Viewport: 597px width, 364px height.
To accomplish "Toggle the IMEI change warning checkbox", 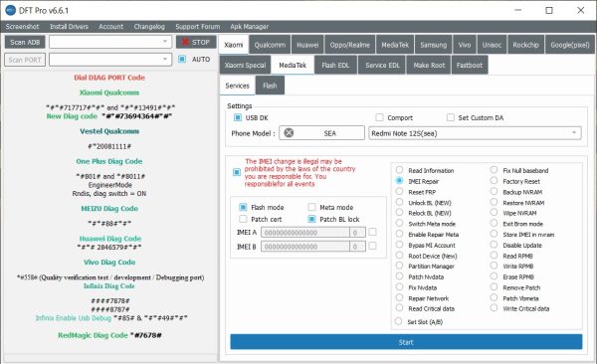I will pos(237,172).
